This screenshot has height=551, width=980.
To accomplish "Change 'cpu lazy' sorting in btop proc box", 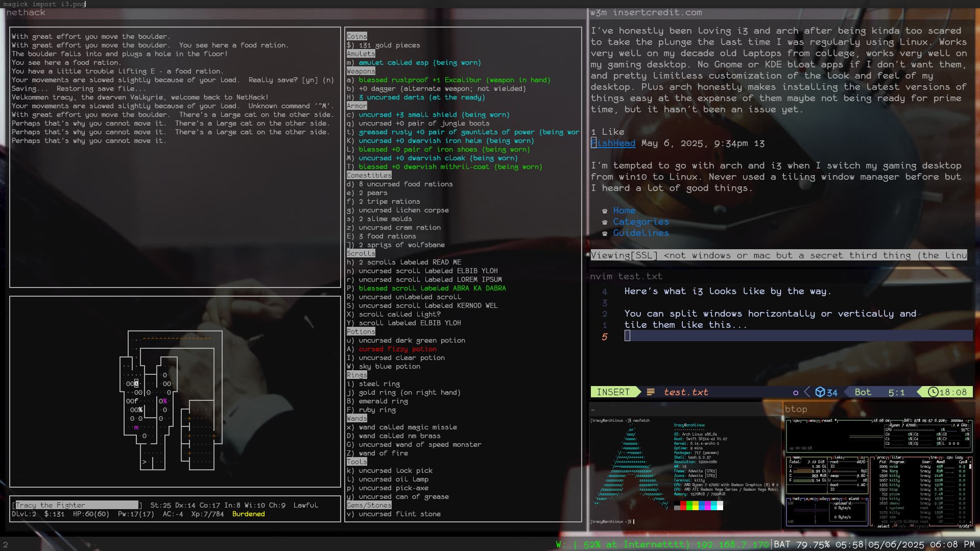I will point(955,458).
